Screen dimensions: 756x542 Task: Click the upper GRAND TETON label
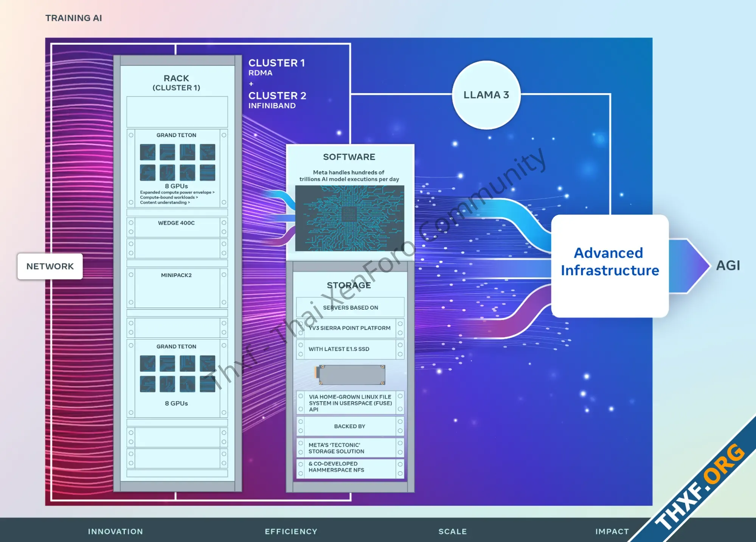pyautogui.click(x=176, y=135)
